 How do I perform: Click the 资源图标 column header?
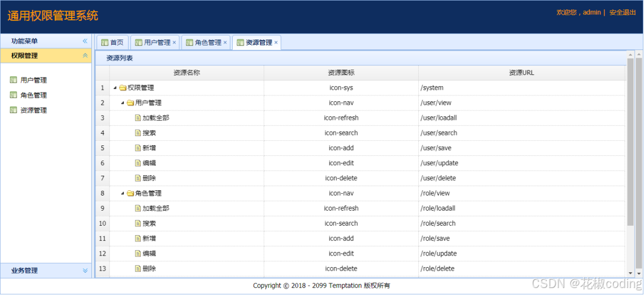coord(341,73)
